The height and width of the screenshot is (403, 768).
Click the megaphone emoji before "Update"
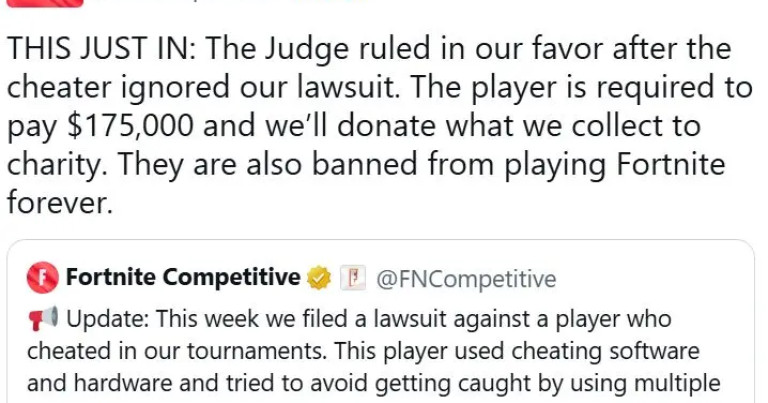point(43,319)
